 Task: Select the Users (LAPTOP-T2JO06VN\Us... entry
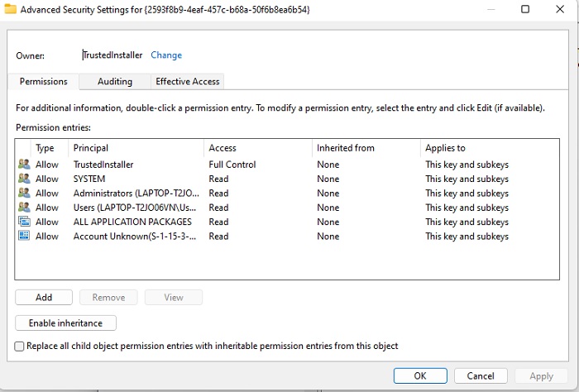(x=135, y=208)
